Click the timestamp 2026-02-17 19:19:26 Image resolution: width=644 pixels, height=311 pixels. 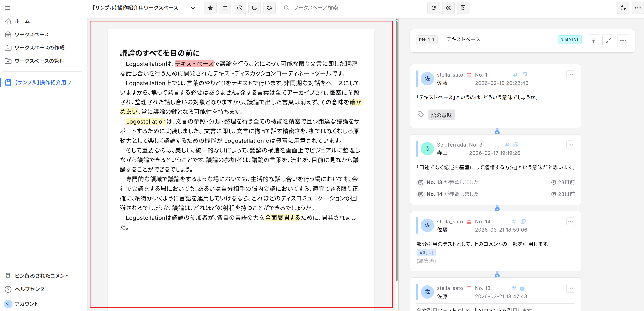[494, 153]
